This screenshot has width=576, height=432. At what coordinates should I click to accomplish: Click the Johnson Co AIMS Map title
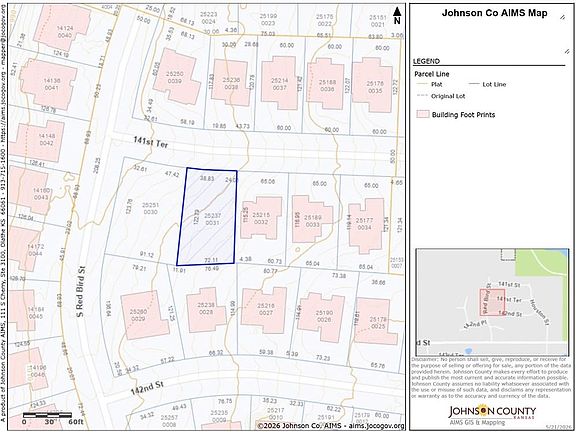pyautogui.click(x=494, y=13)
